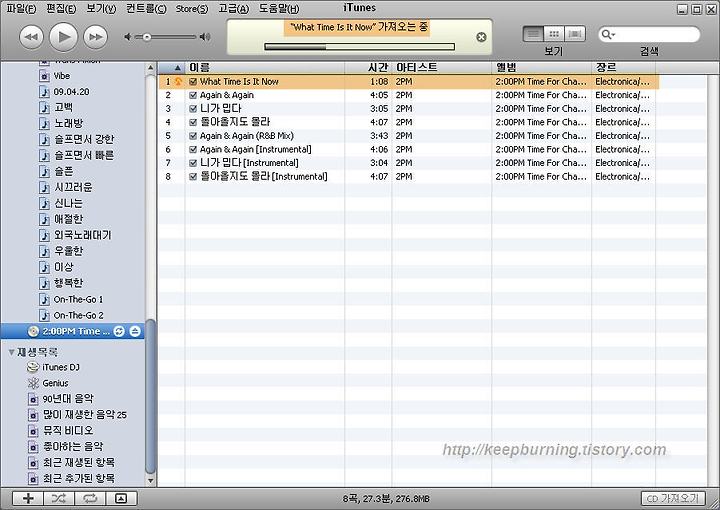Click the Play button
Viewport: 720px width, 510px height.
[x=63, y=37]
